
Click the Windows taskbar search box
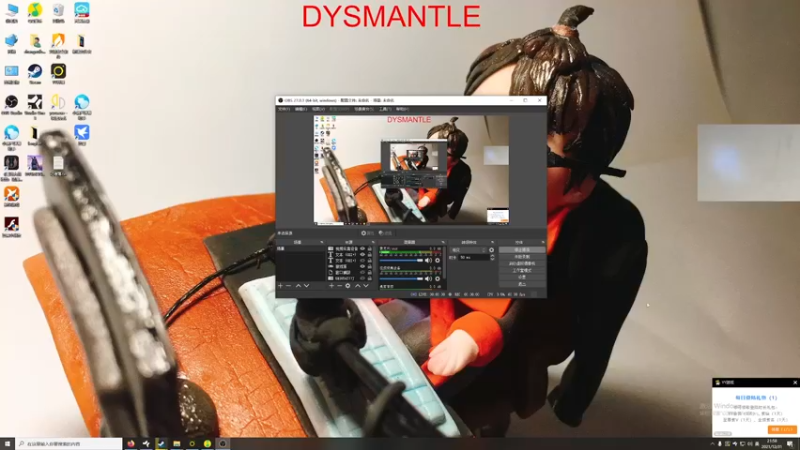[x=69, y=444]
